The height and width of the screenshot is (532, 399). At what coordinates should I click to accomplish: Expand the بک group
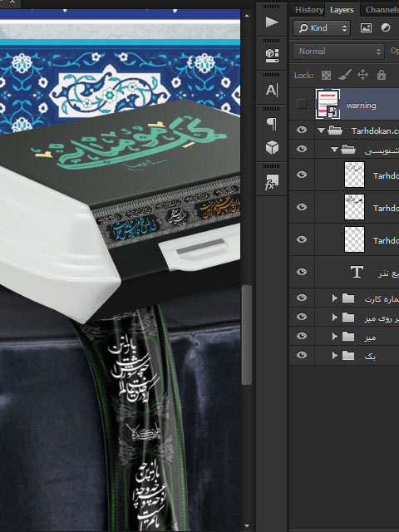pos(335,355)
